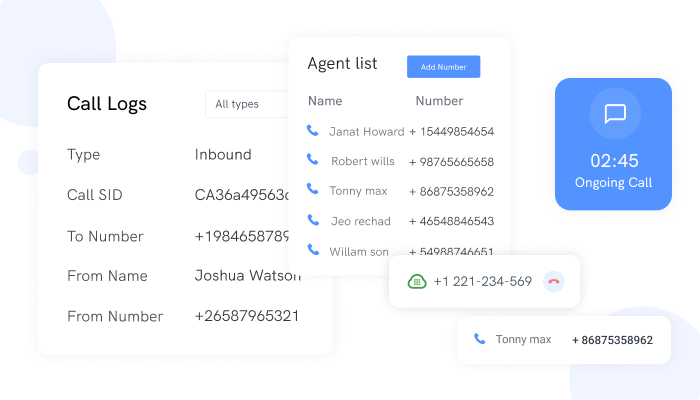The height and width of the screenshot is (400, 700).
Task: Click the +1 221-234-569 caller number
Action: tap(483, 281)
